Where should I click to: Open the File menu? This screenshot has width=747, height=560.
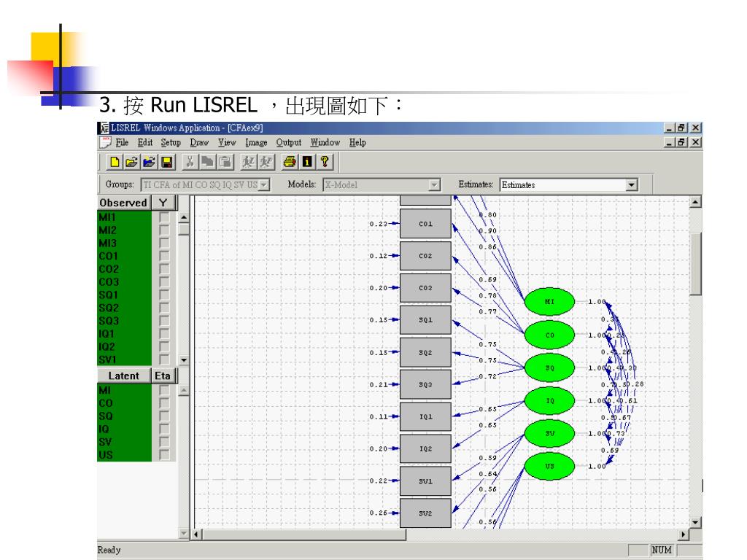click(x=122, y=142)
